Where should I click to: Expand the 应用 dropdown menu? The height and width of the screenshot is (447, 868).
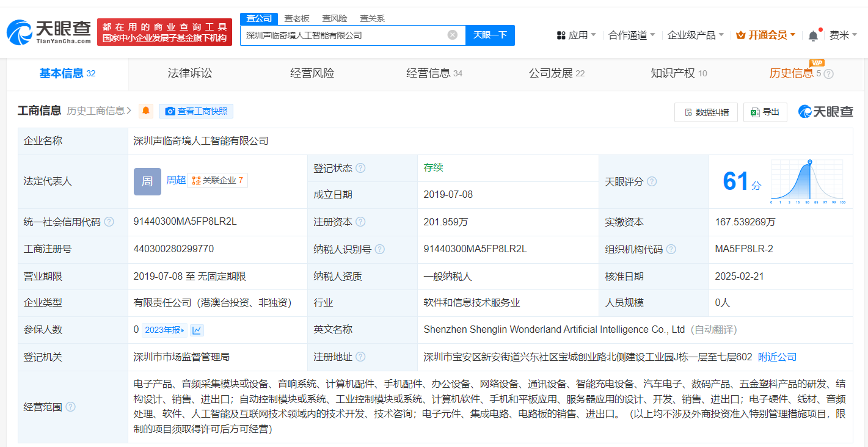(576, 35)
